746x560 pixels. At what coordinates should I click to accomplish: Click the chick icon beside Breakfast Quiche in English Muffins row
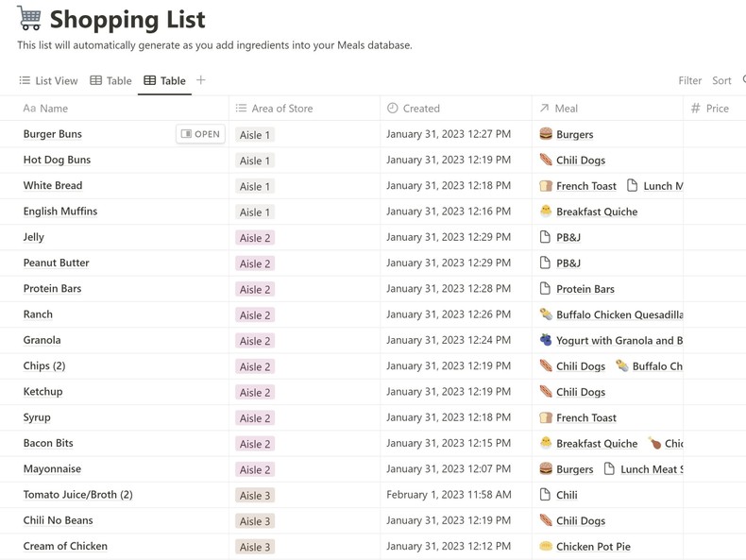pyautogui.click(x=545, y=212)
